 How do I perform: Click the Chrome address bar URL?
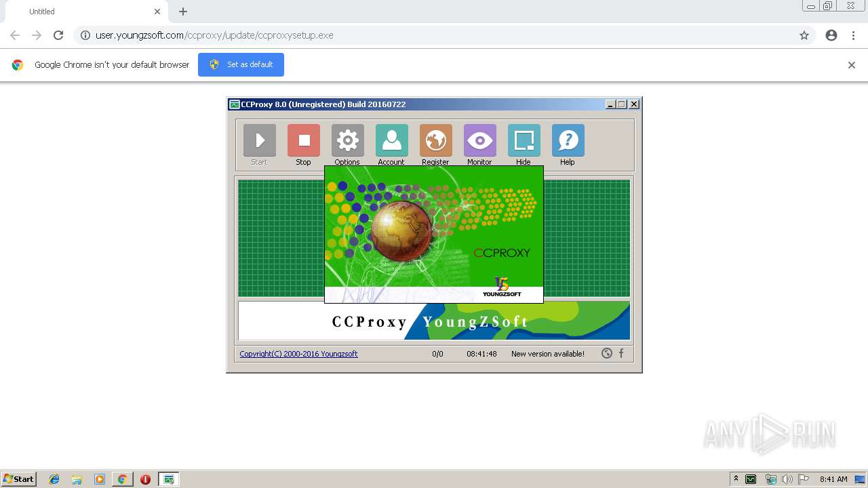214,35
